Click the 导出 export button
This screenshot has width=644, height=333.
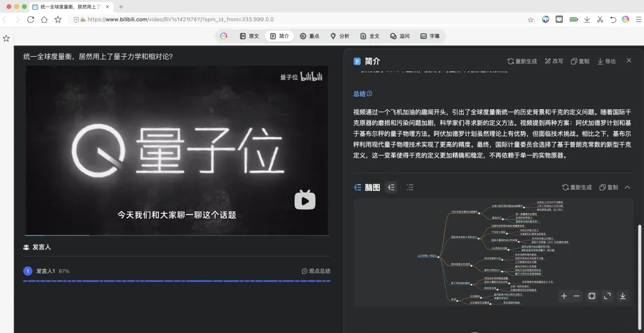[x=606, y=61]
